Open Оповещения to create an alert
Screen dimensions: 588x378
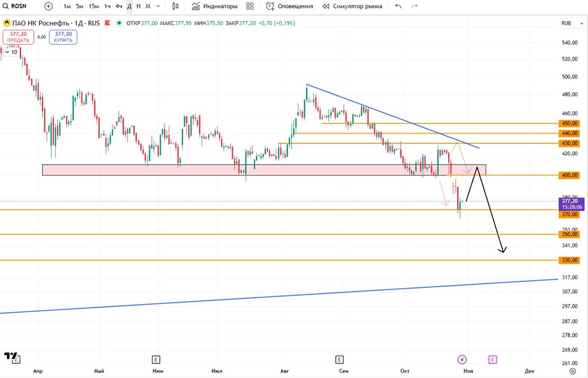coord(287,6)
